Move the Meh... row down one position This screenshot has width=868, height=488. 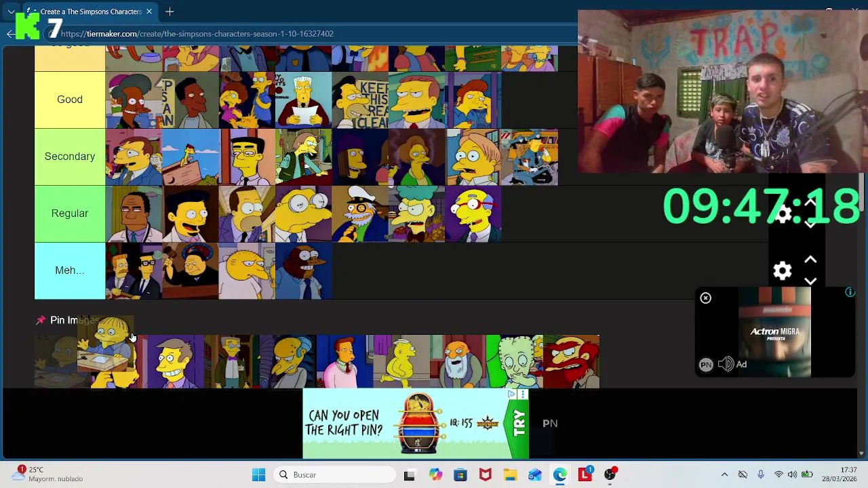tap(810, 281)
